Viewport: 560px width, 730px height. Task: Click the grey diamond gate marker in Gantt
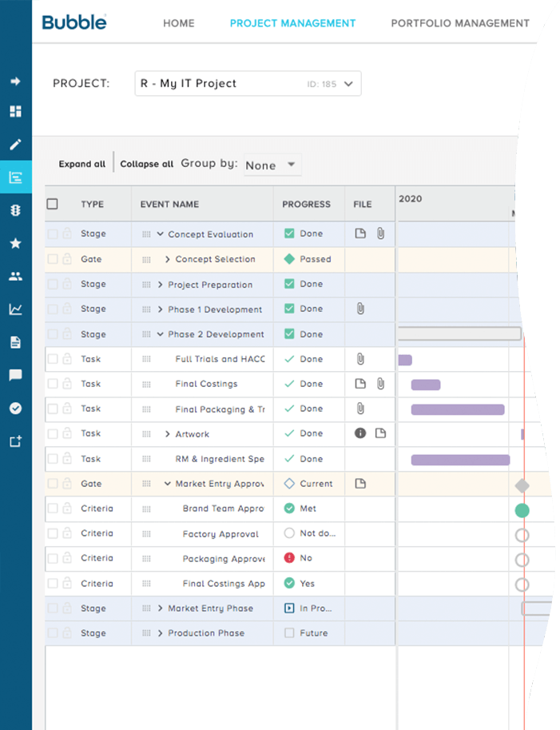(x=522, y=485)
